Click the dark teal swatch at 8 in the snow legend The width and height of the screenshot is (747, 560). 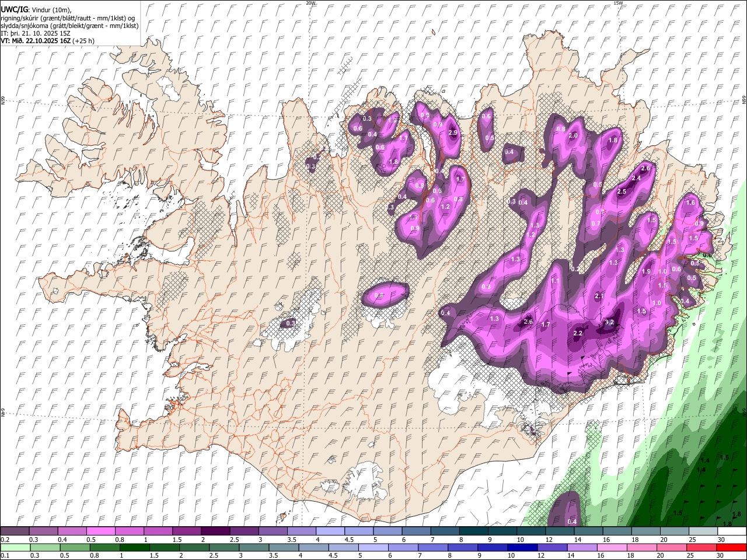[474, 531]
